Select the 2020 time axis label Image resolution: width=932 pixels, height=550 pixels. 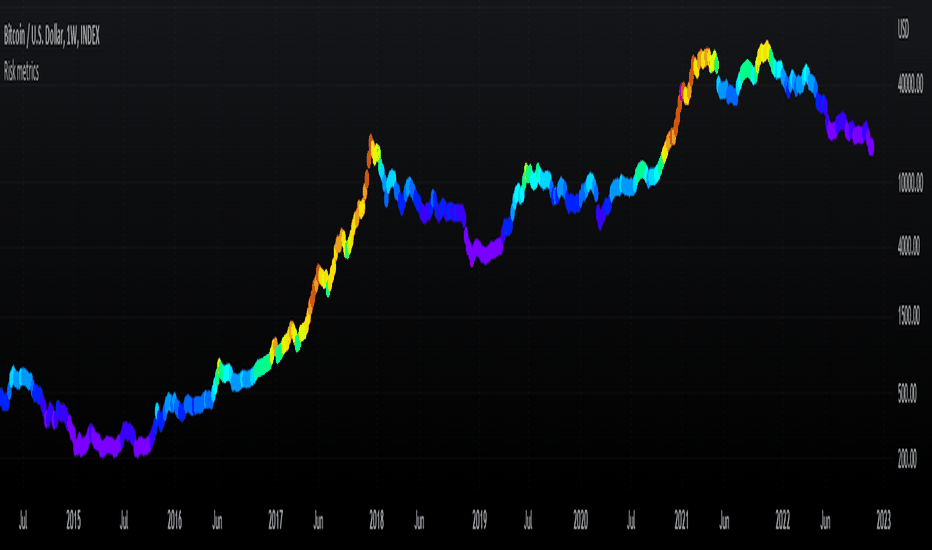click(x=580, y=520)
